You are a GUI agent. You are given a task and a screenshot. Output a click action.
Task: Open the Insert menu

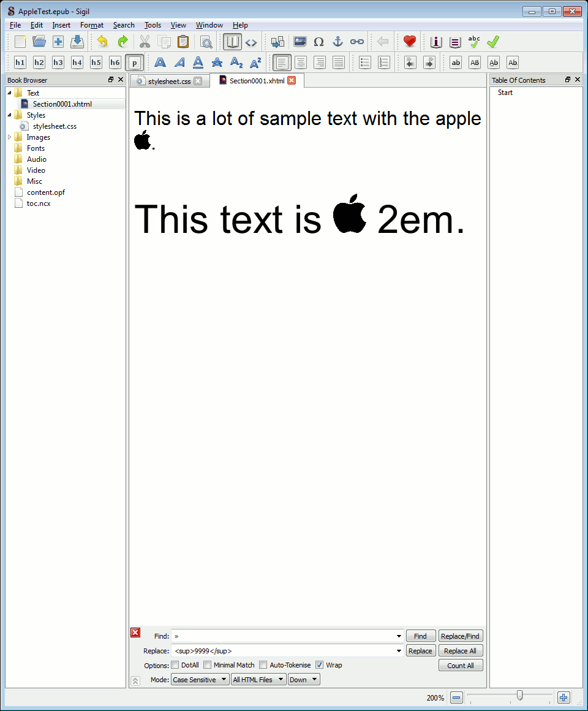[61, 25]
